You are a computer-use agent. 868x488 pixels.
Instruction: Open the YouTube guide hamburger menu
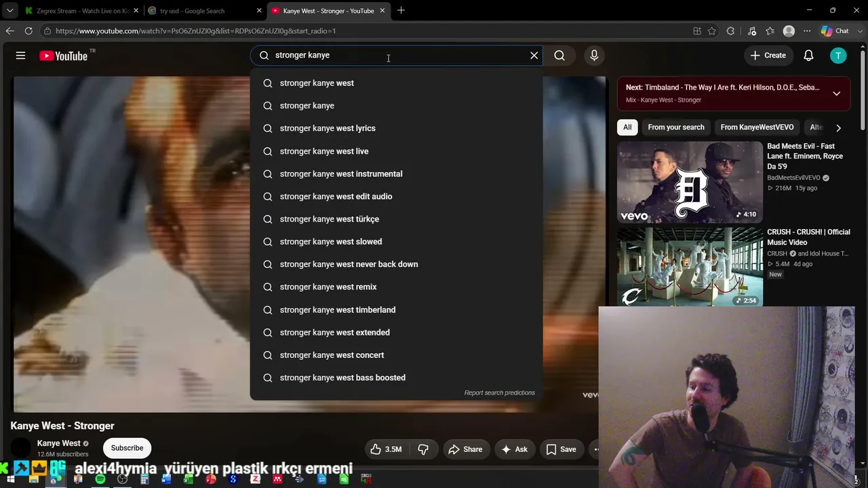click(x=20, y=56)
